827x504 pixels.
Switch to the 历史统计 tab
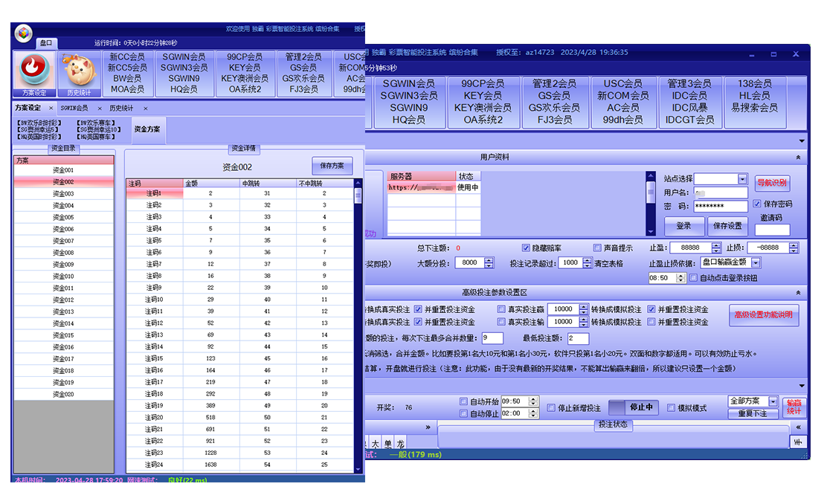click(x=121, y=109)
